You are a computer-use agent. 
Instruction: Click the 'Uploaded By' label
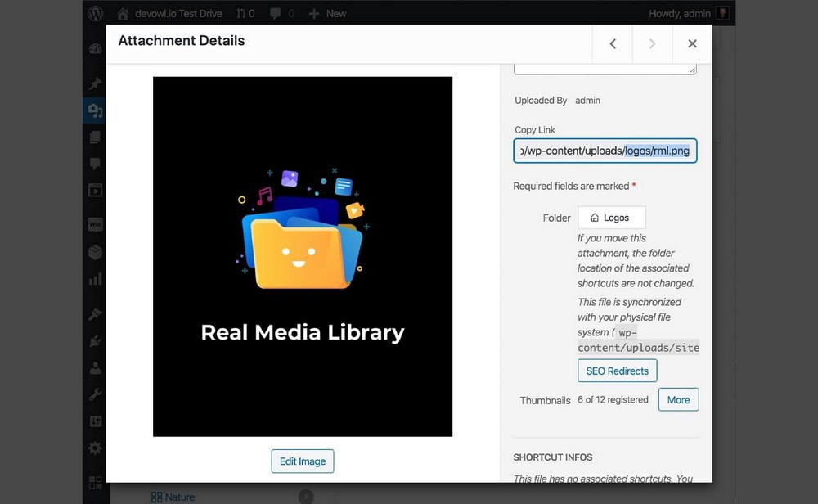(x=541, y=100)
